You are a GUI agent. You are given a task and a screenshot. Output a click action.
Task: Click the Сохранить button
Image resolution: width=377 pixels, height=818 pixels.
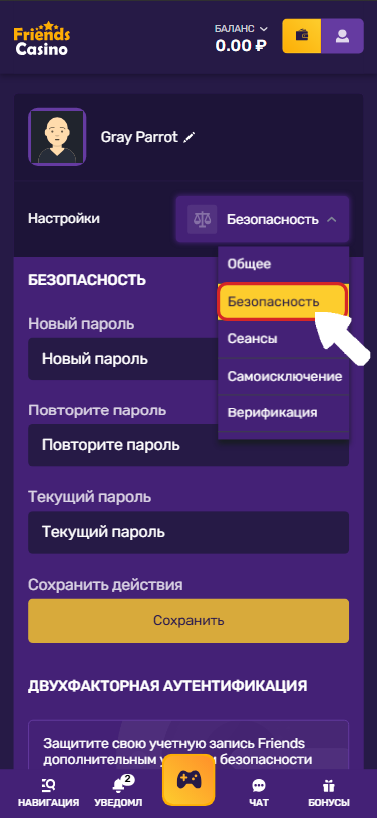[x=188, y=620]
